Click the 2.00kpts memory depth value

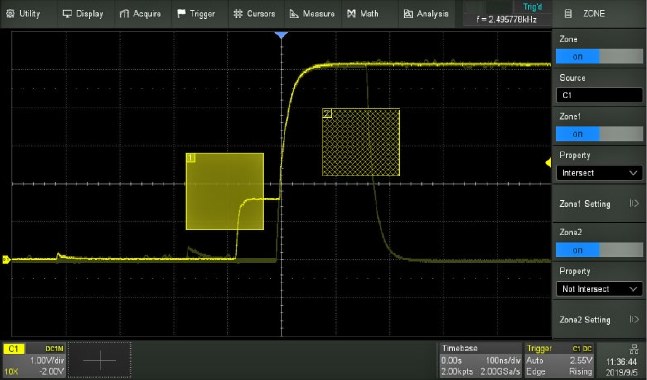coord(457,372)
